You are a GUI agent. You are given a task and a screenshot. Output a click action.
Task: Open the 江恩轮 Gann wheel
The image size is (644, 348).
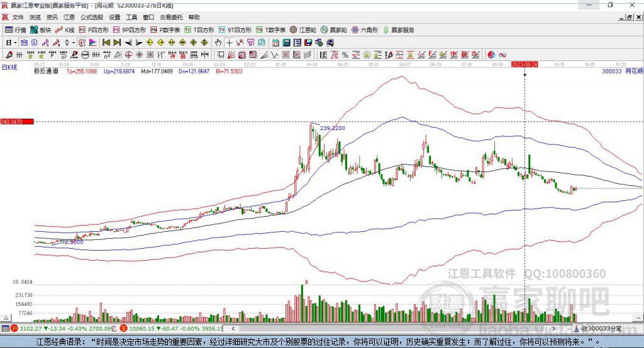(x=303, y=30)
